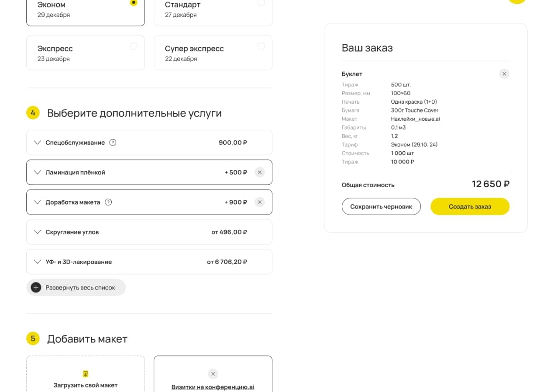553x392 pixels.
Task: Remove Буклет item from order
Action: 504,74
